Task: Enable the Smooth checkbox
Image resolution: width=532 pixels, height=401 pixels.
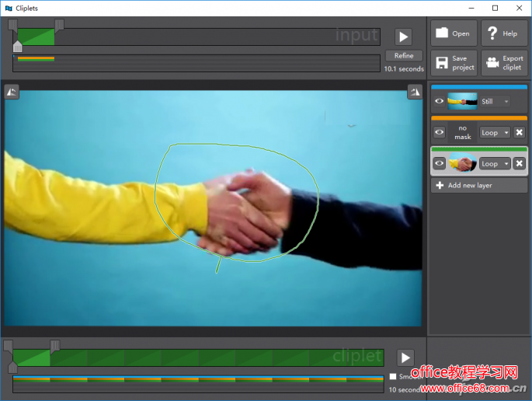Action: tap(394, 377)
